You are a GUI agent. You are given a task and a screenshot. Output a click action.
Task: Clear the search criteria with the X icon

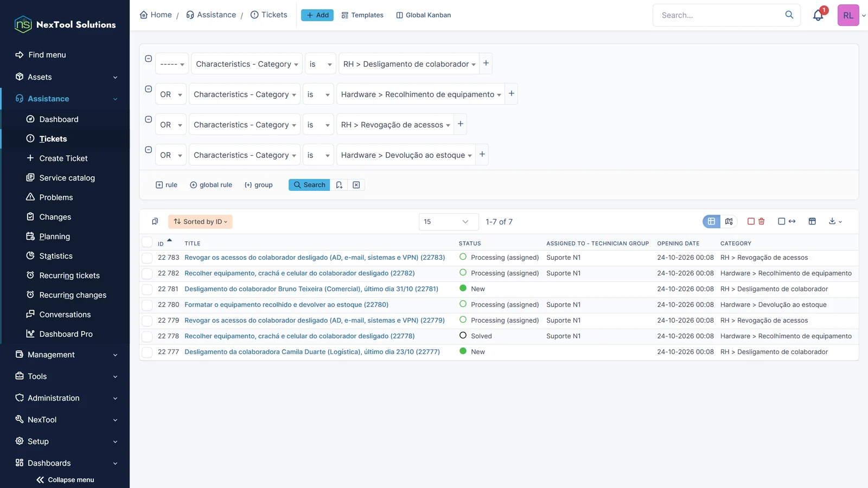356,185
